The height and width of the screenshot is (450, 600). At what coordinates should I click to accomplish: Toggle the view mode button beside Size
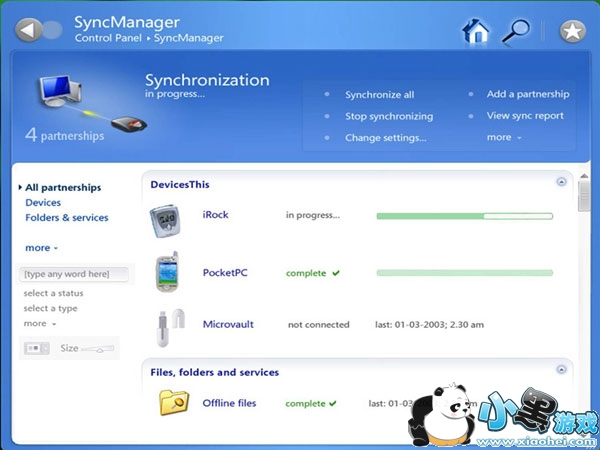36,348
